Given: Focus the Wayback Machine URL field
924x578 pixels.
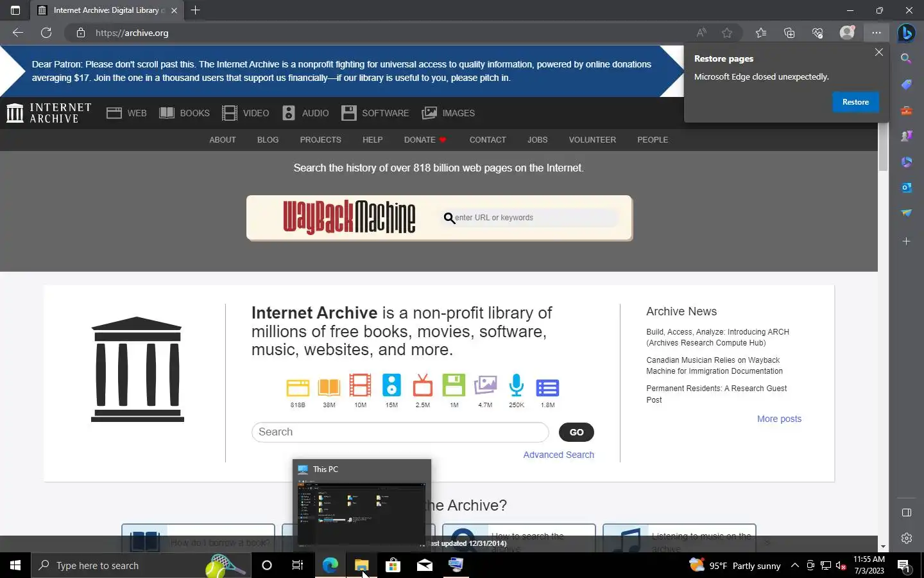Looking at the screenshot, I should point(530,218).
